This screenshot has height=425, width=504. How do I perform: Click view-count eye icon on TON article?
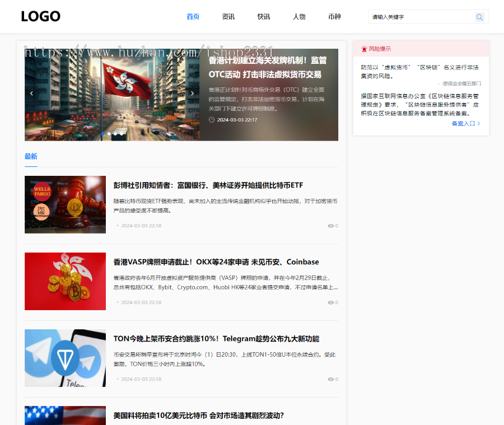[x=330, y=379]
